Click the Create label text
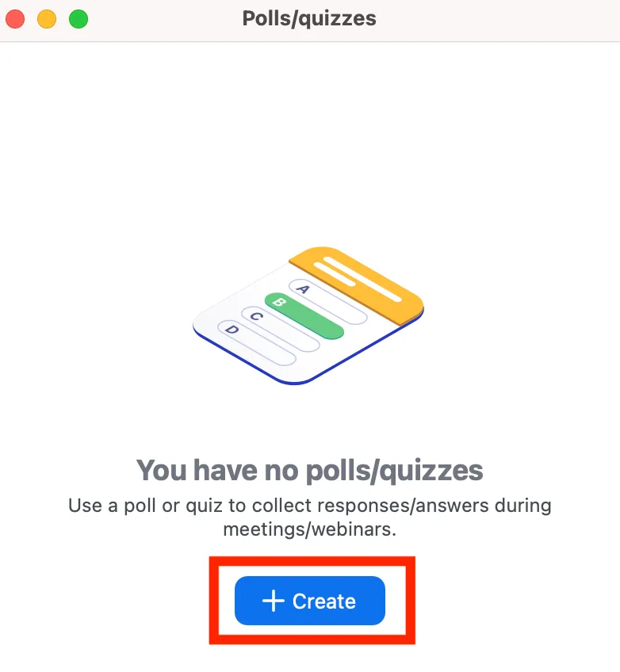Screen dimensions: 620x672 [x=325, y=601]
